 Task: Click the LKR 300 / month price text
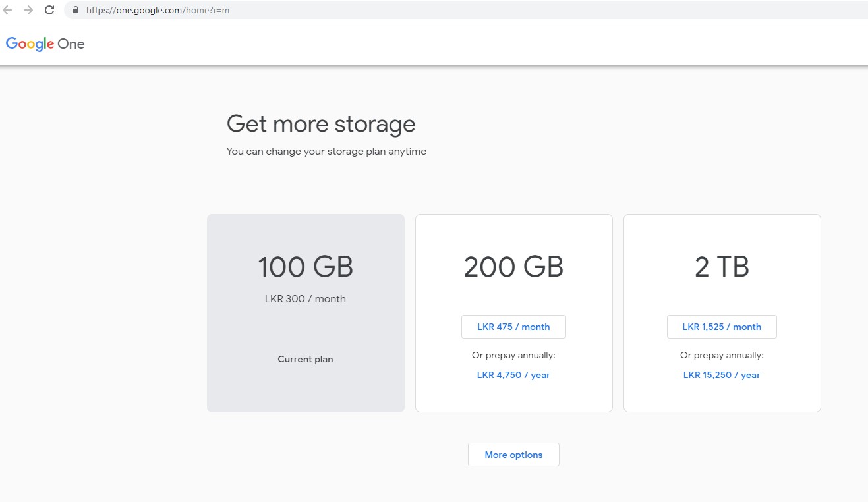click(305, 299)
